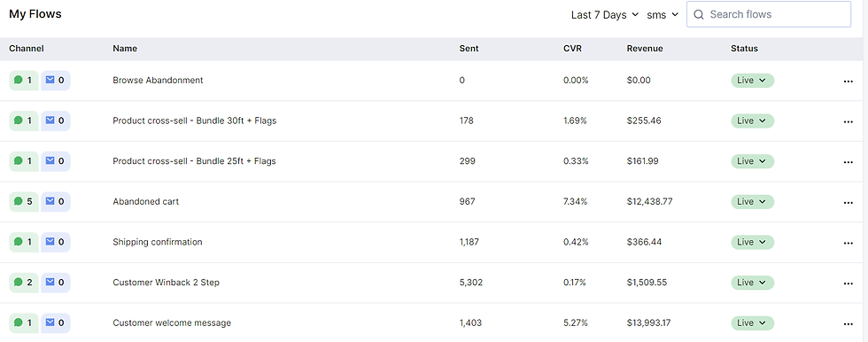
Task: Open Customer welcome message flow
Action: pyautogui.click(x=172, y=323)
